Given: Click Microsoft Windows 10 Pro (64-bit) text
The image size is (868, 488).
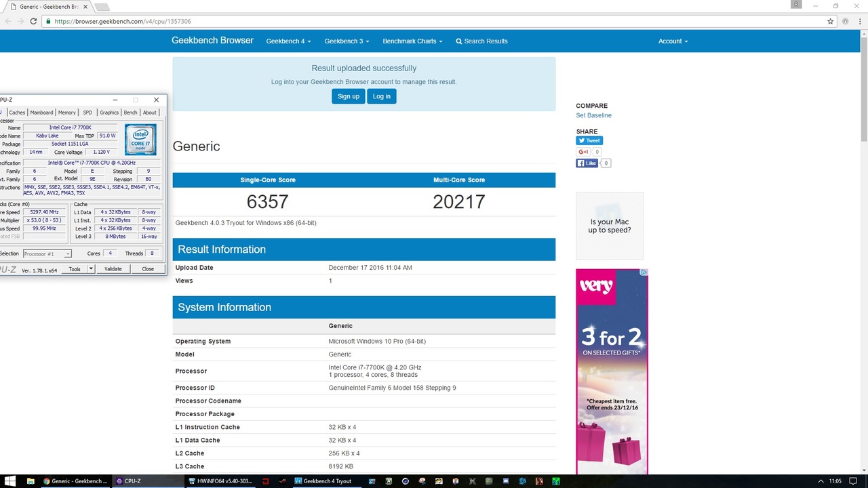Looking at the screenshot, I should (x=377, y=341).
